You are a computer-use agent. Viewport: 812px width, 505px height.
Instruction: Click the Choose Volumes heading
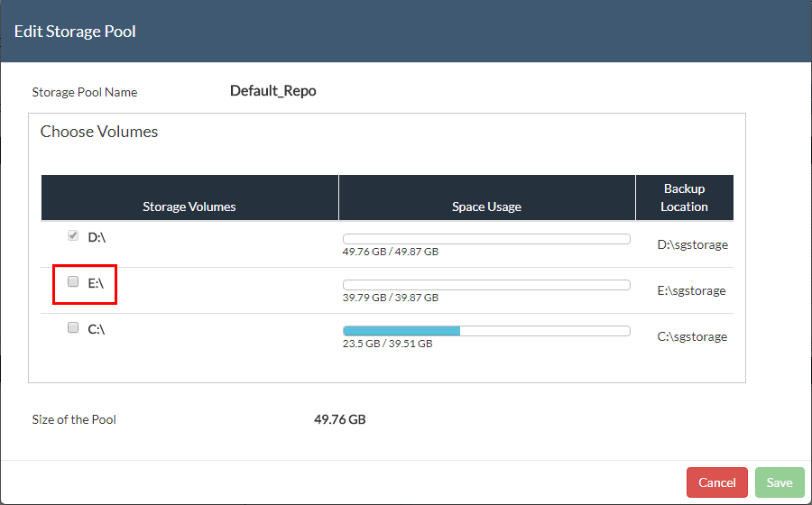pyautogui.click(x=99, y=132)
